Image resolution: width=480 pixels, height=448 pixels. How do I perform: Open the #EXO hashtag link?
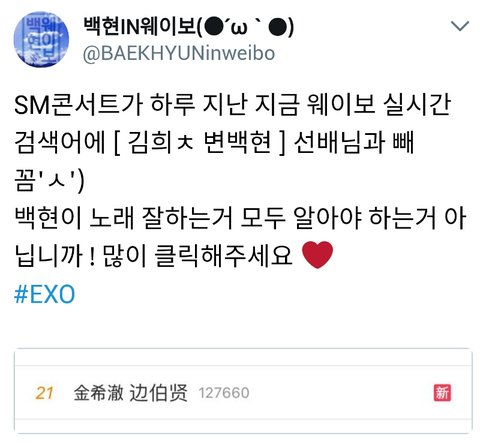coord(45,294)
